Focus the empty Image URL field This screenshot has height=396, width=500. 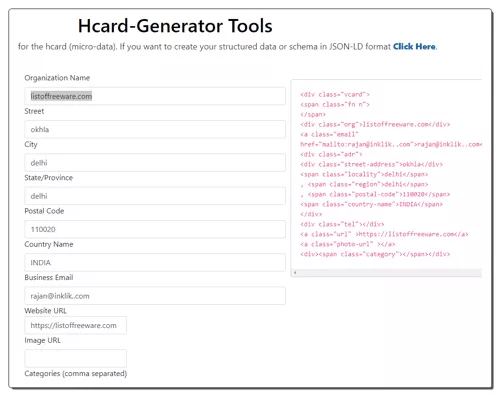[75, 358]
